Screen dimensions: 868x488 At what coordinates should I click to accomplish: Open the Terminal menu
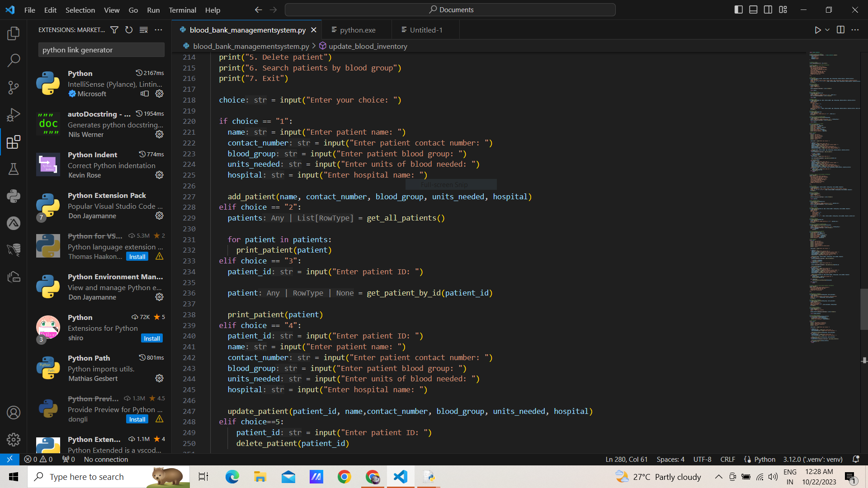182,10
